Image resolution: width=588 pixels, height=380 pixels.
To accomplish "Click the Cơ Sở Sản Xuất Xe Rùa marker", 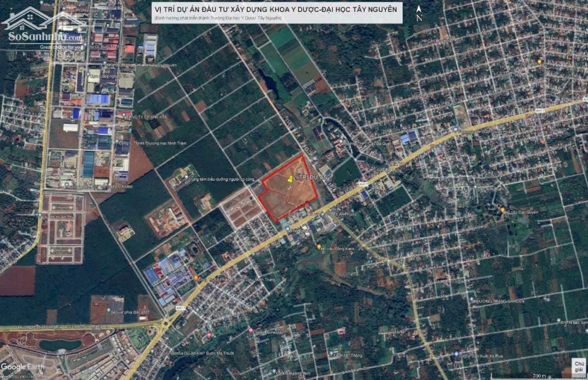I will pos(456,354).
